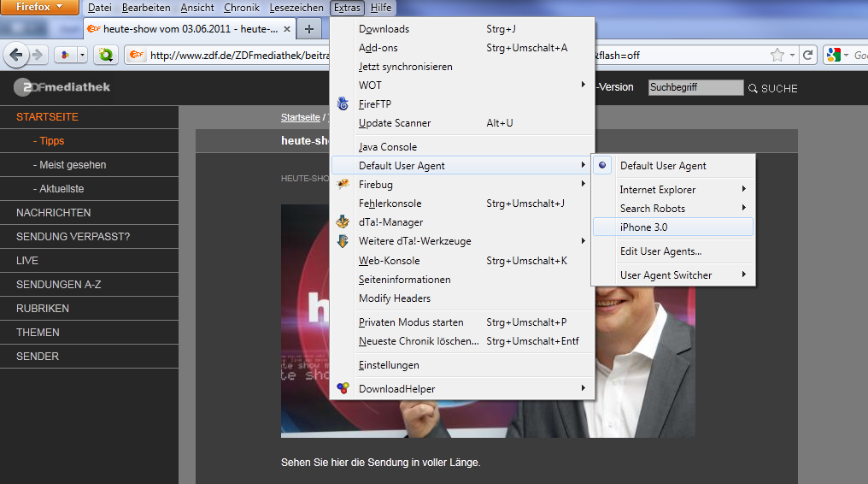Expand the Firebug submenu
Image resolution: width=868 pixels, height=484 pixels.
pyautogui.click(x=462, y=185)
